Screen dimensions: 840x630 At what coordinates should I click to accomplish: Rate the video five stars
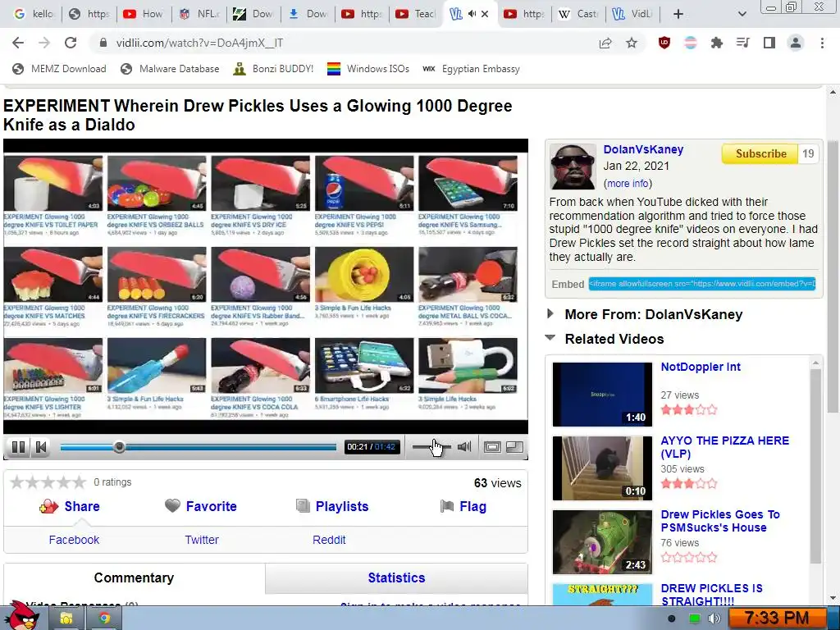click(x=79, y=482)
